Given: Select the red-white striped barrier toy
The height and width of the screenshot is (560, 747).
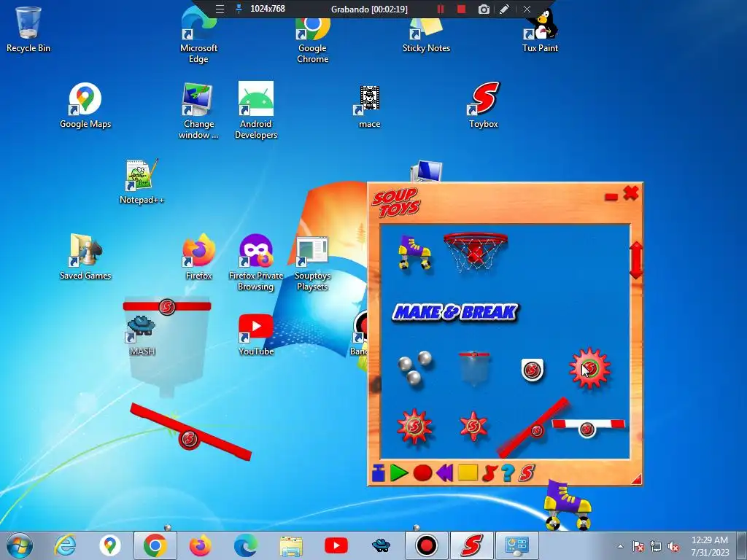Looking at the screenshot, I should point(588,427).
